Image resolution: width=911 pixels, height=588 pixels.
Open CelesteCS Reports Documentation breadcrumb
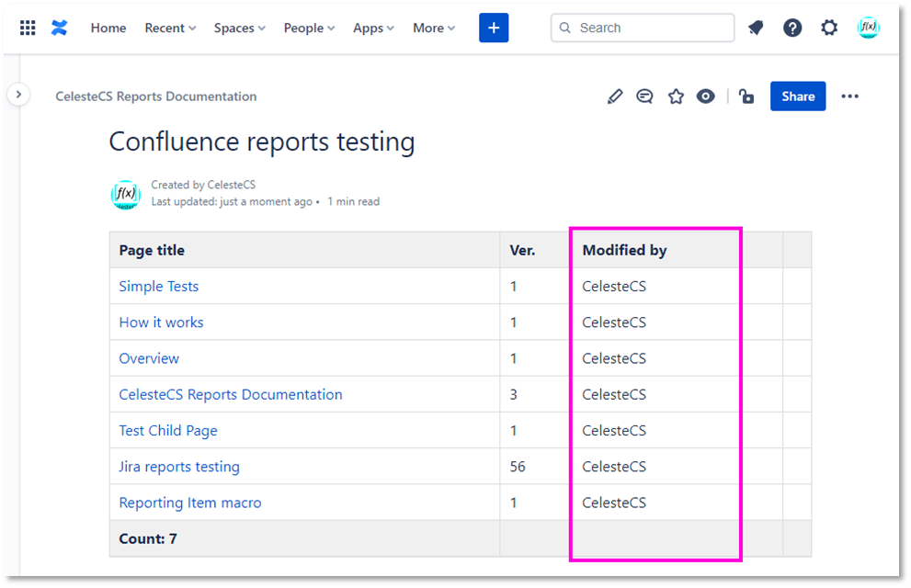[155, 96]
